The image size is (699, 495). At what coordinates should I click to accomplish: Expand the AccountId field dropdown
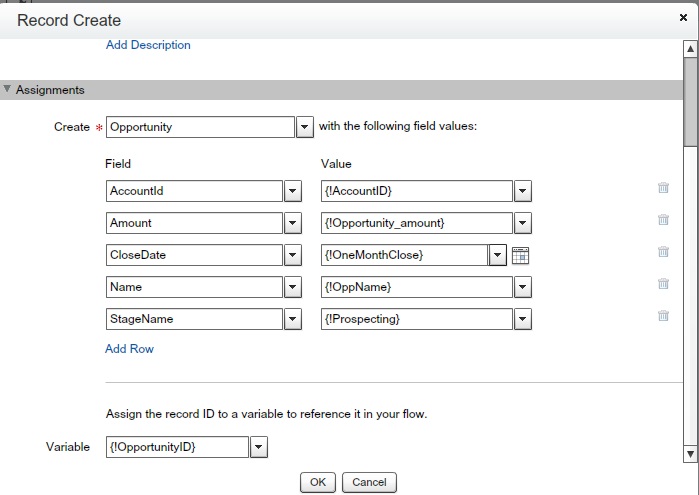tap(293, 191)
